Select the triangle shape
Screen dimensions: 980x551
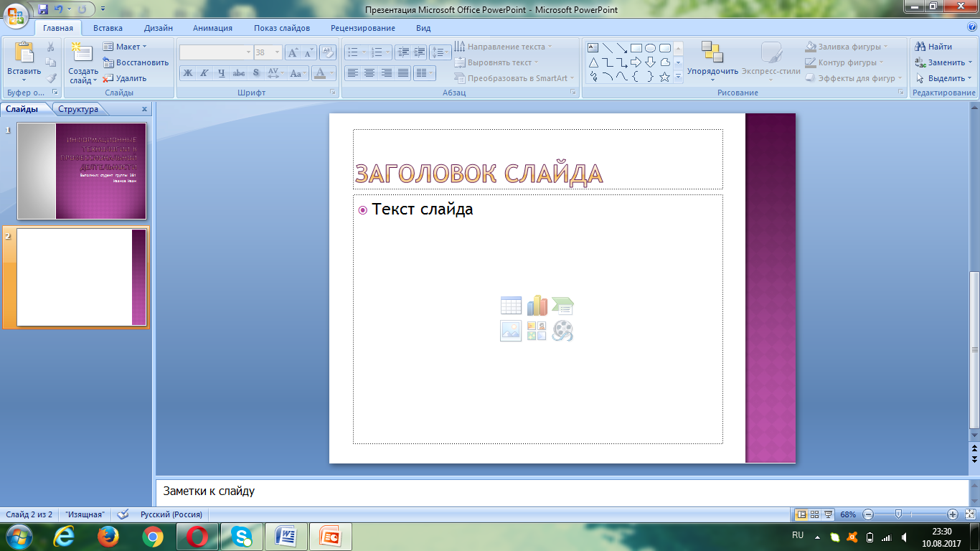point(593,62)
